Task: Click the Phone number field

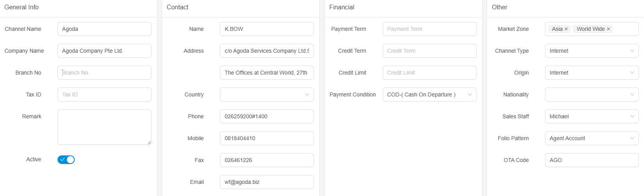Action: tap(266, 116)
